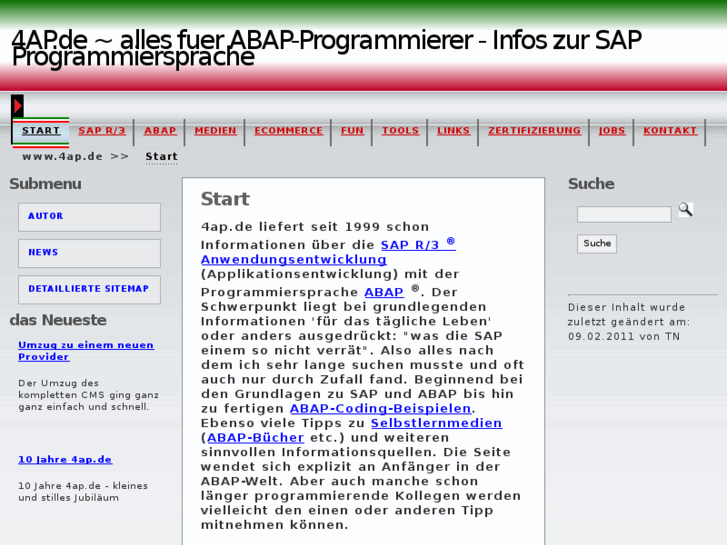Click the Start breadcrumb entry
The height and width of the screenshot is (545, 727).
pyautogui.click(x=161, y=157)
